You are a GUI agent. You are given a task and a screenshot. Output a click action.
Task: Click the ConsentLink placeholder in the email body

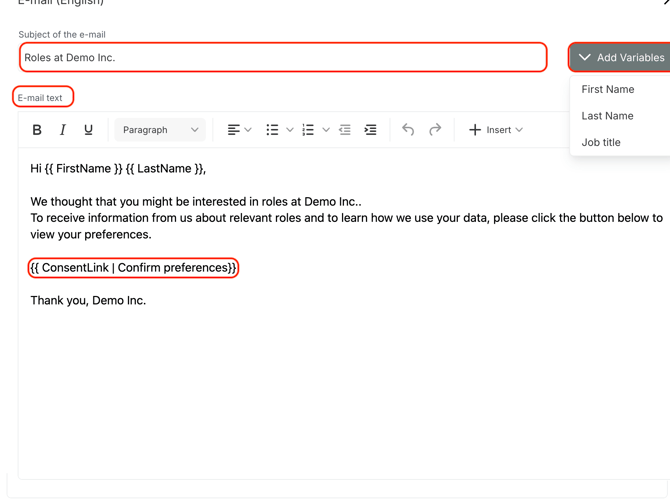coord(133,268)
